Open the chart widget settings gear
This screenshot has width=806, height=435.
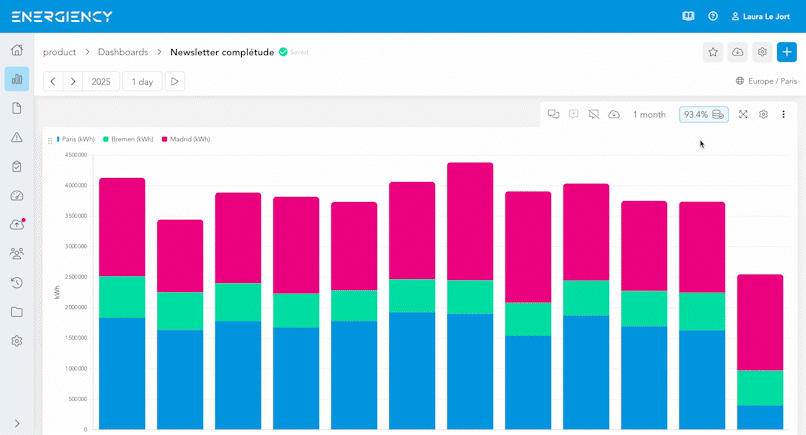pyautogui.click(x=763, y=114)
